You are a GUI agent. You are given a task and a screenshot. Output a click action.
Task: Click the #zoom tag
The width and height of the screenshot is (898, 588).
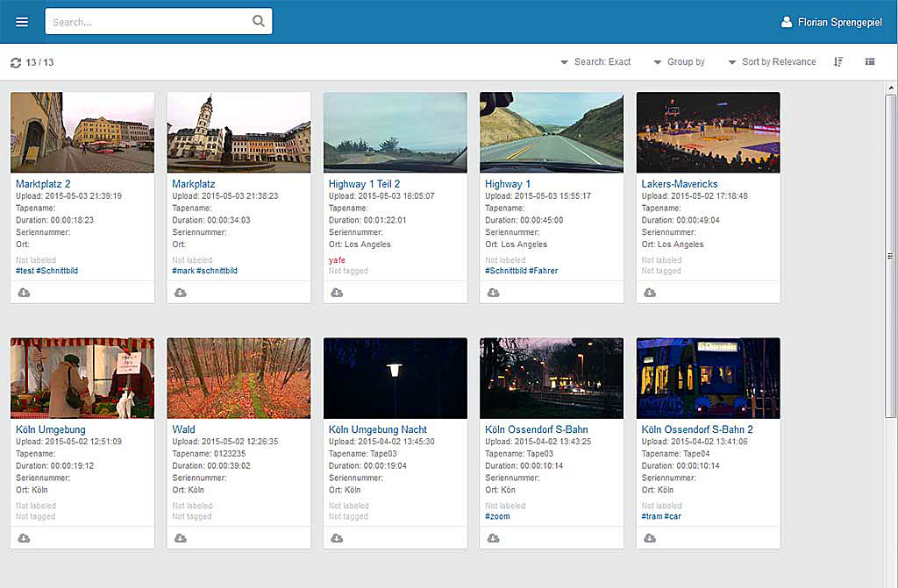click(497, 516)
